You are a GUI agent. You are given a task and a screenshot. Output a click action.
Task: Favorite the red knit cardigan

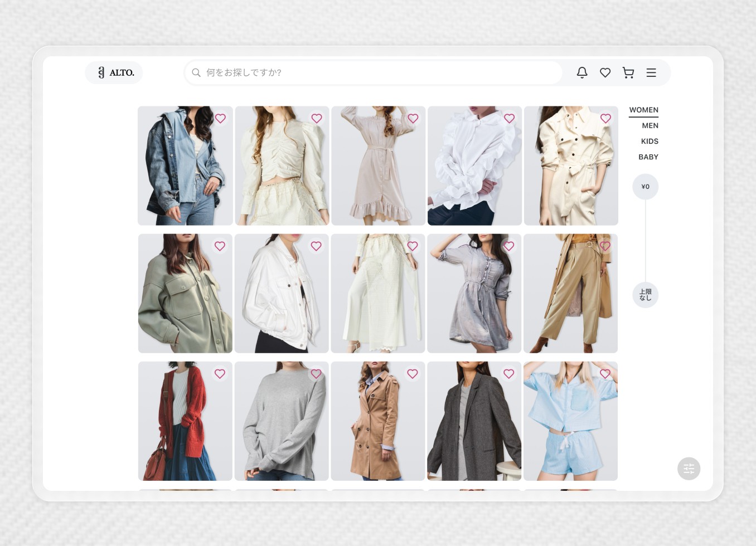click(x=220, y=374)
